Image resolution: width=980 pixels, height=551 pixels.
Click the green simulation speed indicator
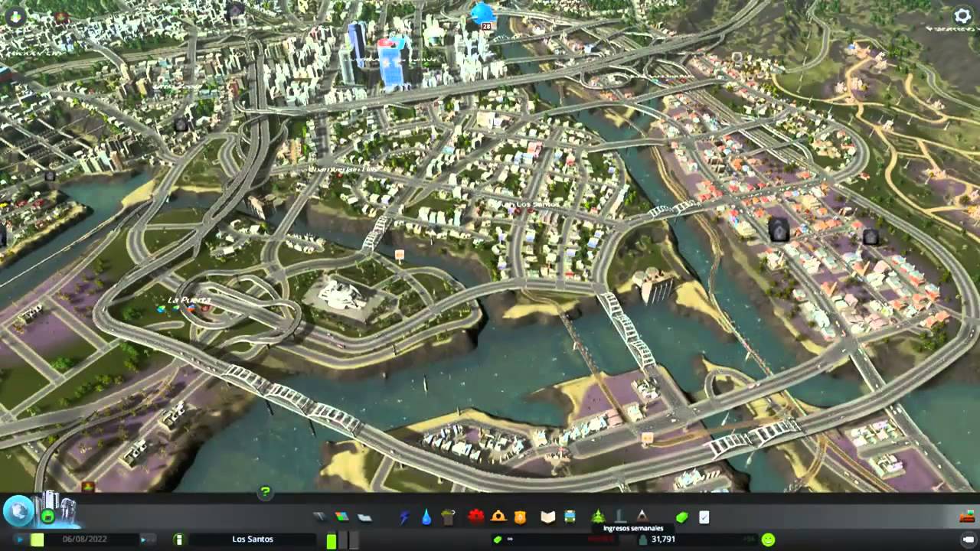[37, 540]
